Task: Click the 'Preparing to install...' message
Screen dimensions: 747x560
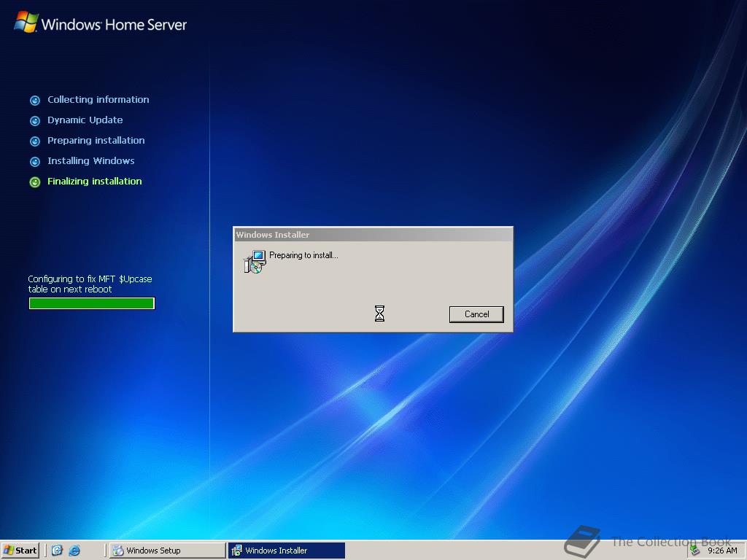Action: coord(303,255)
